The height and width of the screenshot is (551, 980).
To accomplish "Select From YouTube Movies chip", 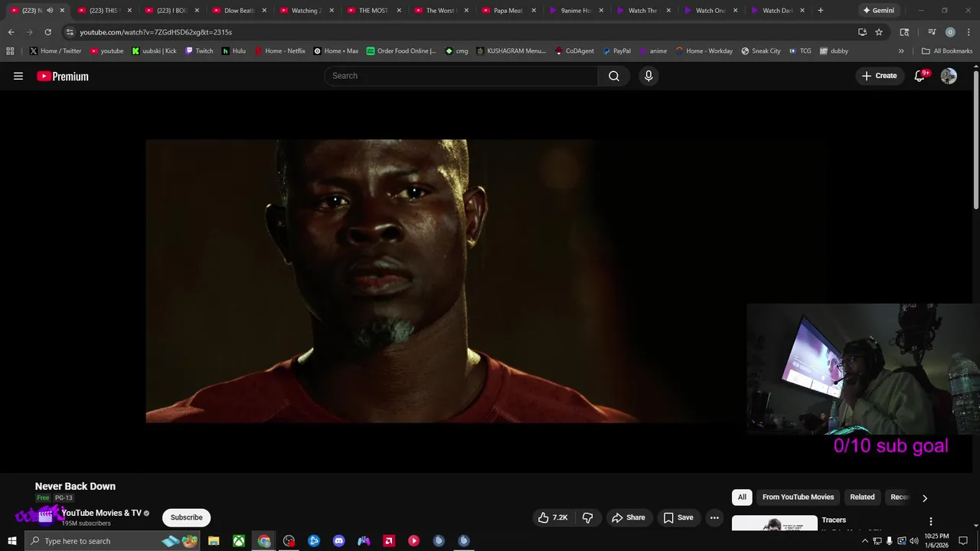I will pos(798,497).
